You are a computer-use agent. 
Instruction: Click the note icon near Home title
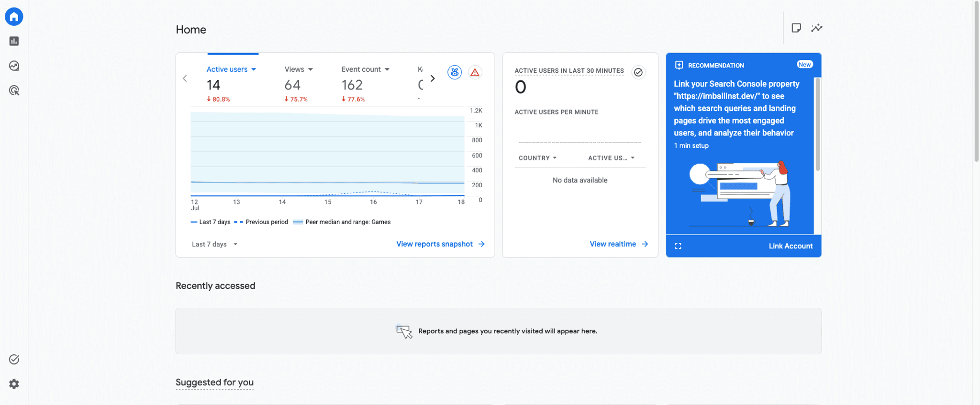[796, 28]
